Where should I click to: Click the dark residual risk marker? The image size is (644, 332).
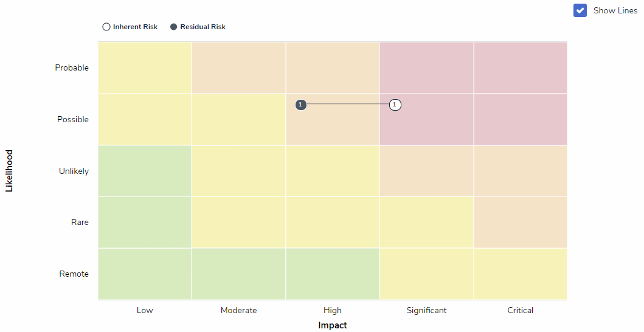300,105
